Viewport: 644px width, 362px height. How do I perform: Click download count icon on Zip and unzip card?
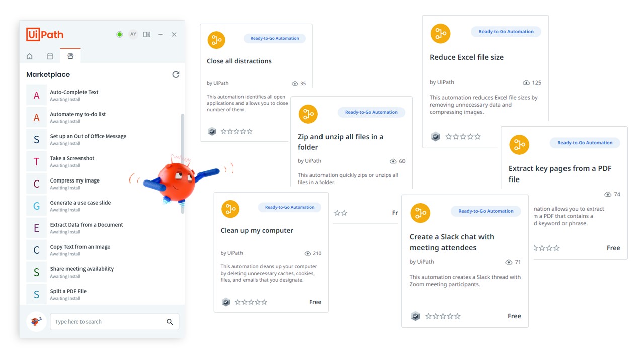tap(393, 161)
